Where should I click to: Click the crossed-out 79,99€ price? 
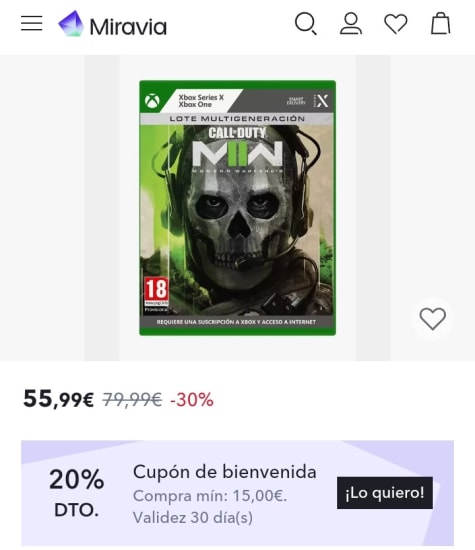click(x=132, y=400)
